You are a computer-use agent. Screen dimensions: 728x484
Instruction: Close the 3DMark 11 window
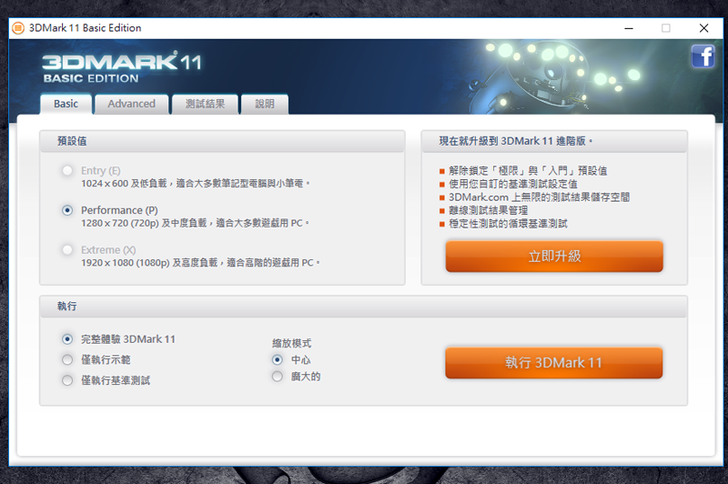pyautogui.click(x=704, y=28)
